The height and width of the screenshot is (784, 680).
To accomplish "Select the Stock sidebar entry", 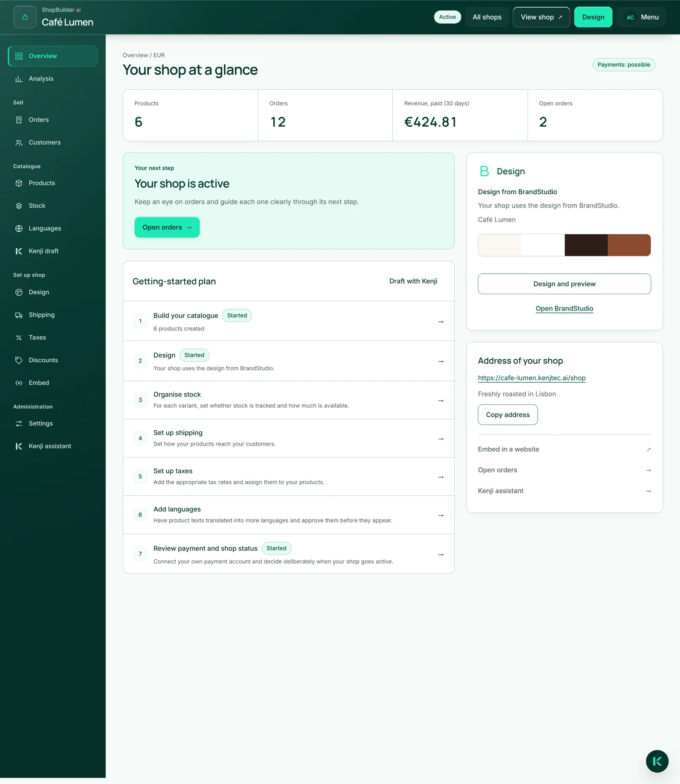I will tap(53, 206).
